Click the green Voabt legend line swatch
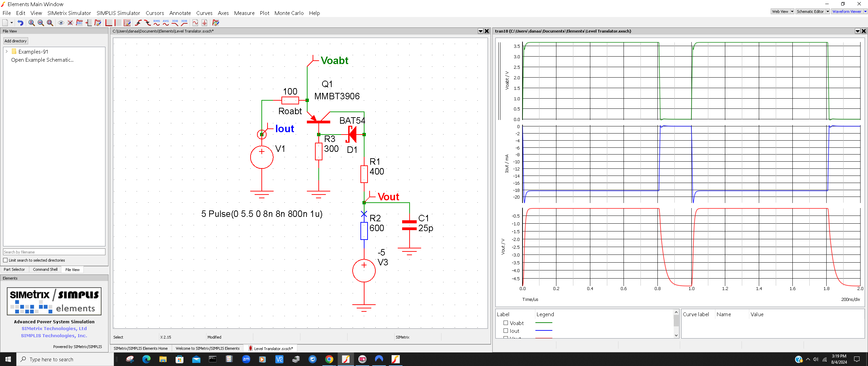The image size is (868, 366). click(x=544, y=323)
